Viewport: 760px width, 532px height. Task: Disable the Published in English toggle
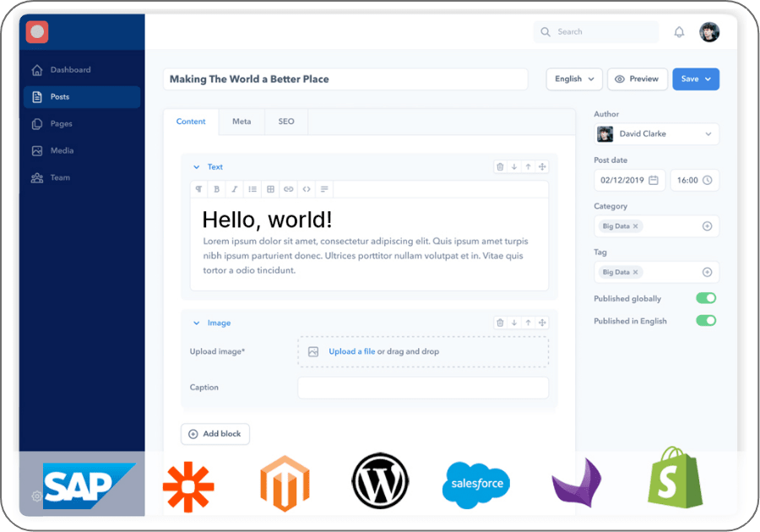[x=706, y=320]
